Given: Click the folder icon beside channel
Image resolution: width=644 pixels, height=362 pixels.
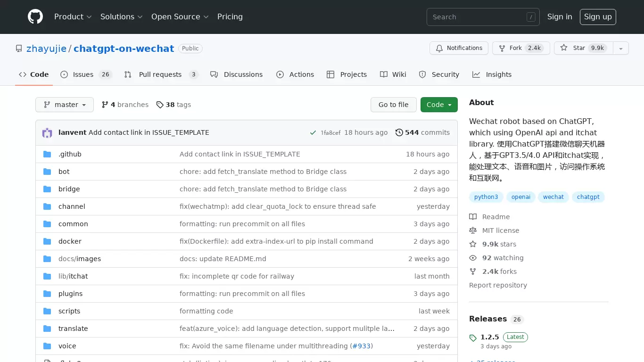Looking at the screenshot, I should tap(47, 206).
